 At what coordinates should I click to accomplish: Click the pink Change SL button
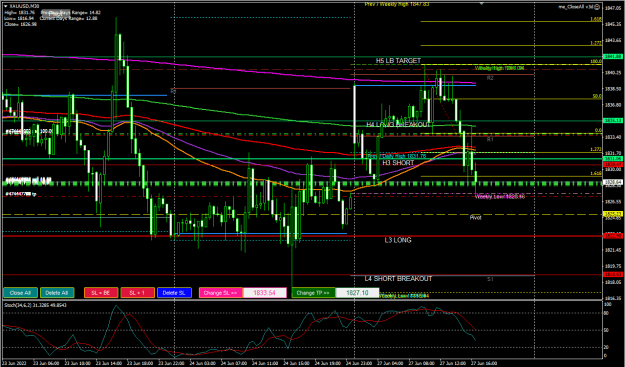coord(220,293)
